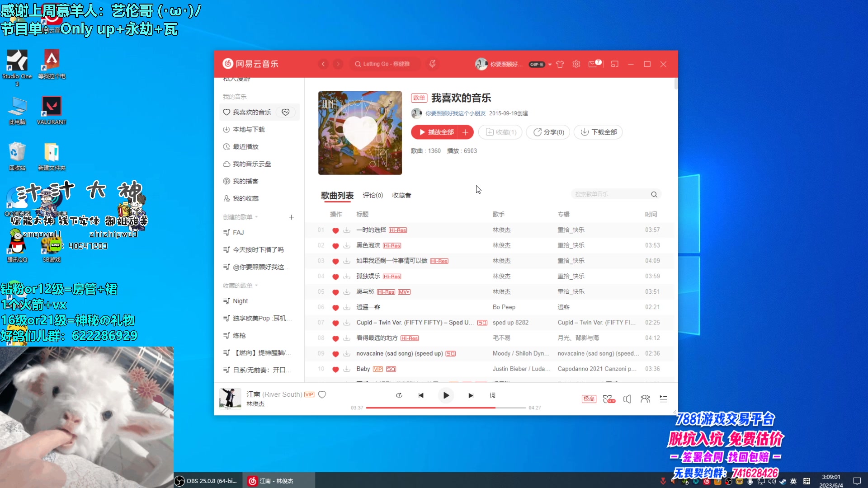This screenshot has height=488, width=868.
Task: Open the now playing album thumbnail
Action: [x=230, y=399]
